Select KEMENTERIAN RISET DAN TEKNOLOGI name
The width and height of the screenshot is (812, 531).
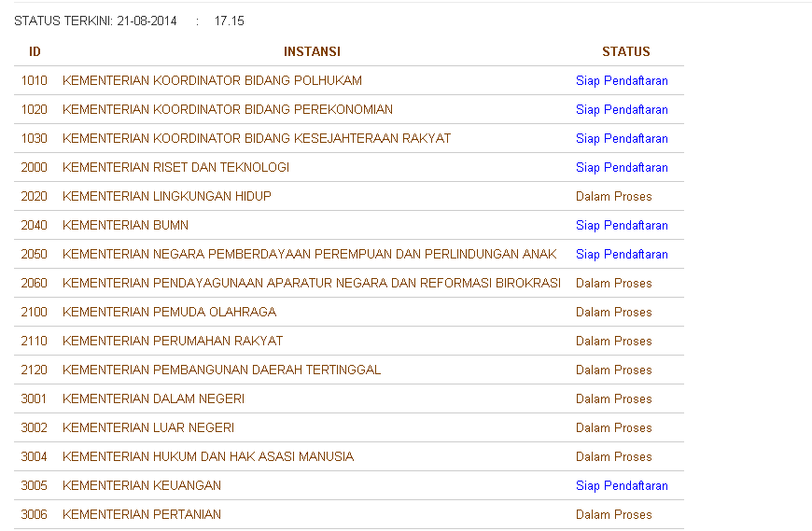[175, 168]
